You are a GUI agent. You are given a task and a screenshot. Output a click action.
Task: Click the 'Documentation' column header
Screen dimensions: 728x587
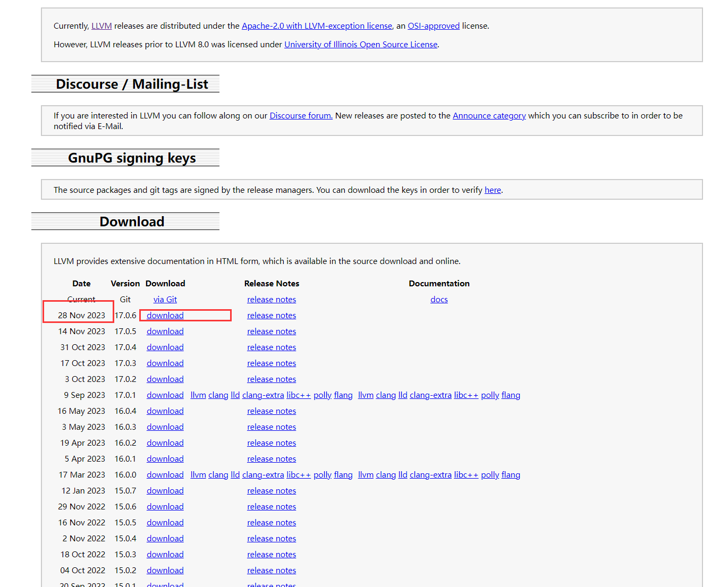tap(439, 284)
